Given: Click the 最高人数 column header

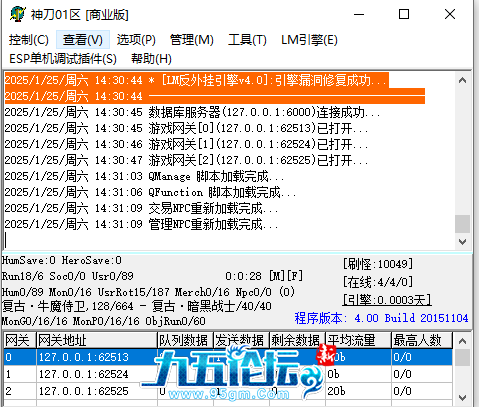Looking at the screenshot, I should [x=422, y=340].
